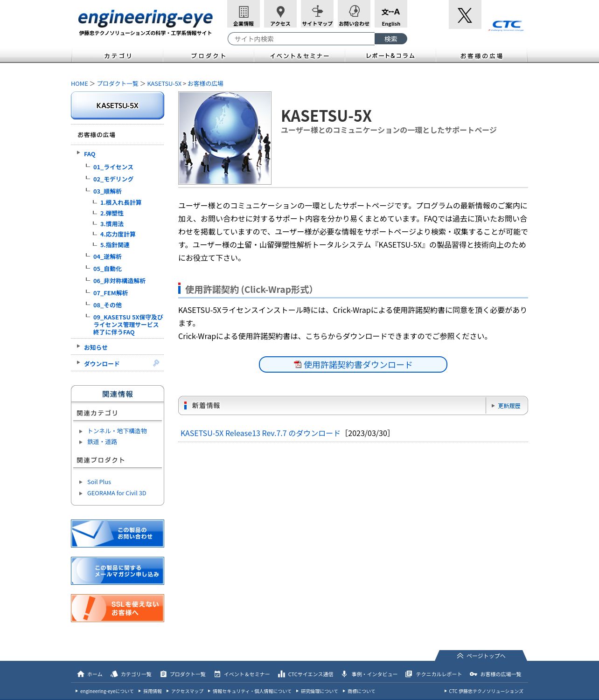Click メールマガジン申し込み banner

[118, 571]
